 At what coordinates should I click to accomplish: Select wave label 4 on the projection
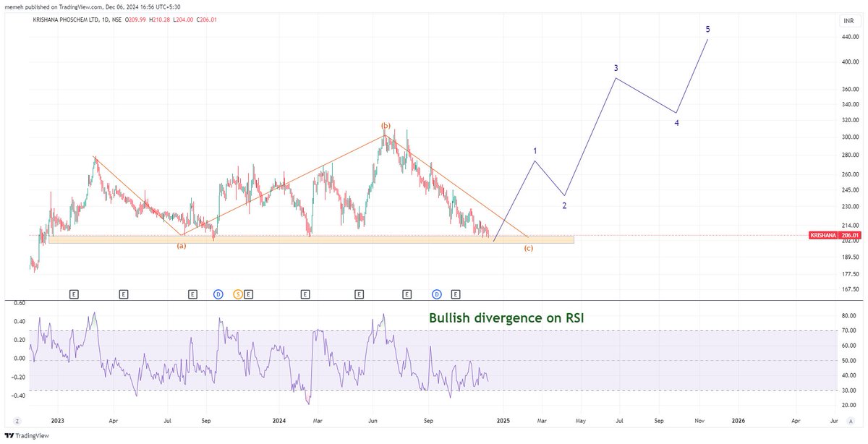pyautogui.click(x=676, y=123)
